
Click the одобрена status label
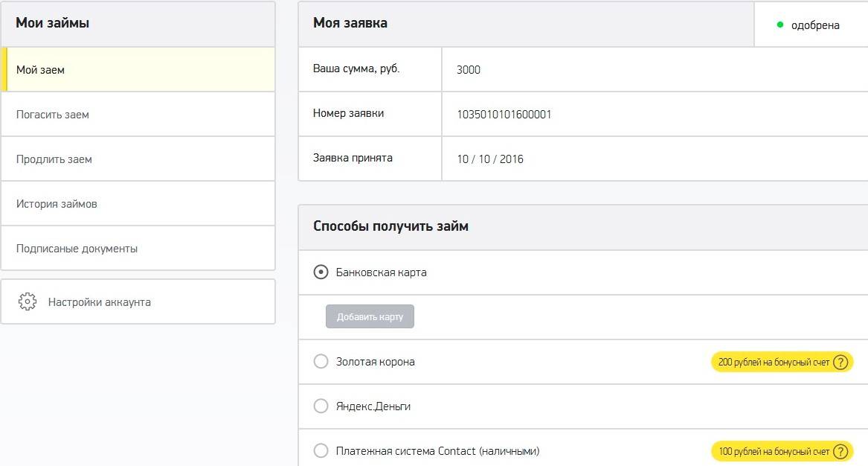(815, 25)
